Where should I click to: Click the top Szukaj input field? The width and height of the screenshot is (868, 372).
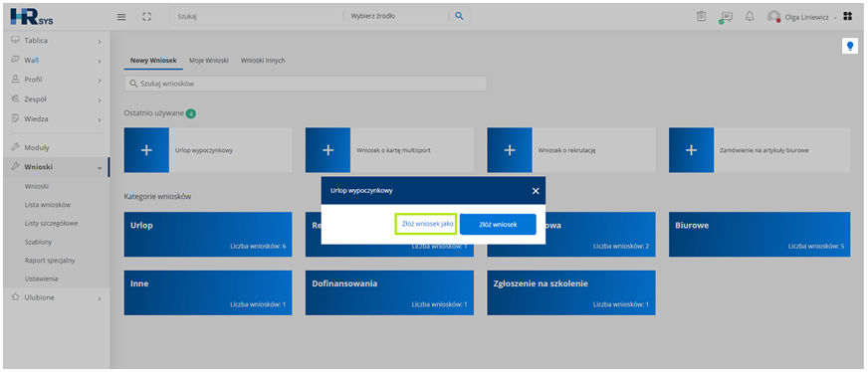256,16
